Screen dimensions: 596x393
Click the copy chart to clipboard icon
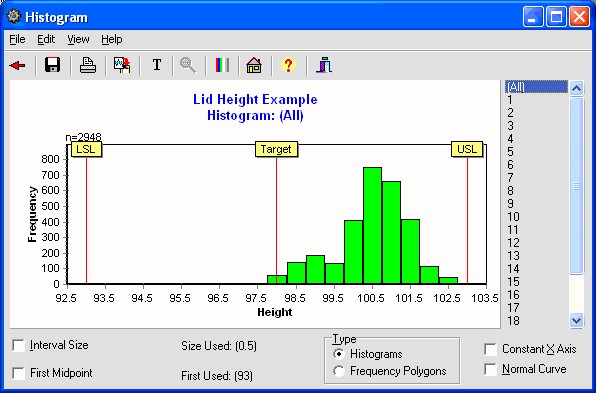tap(122, 65)
